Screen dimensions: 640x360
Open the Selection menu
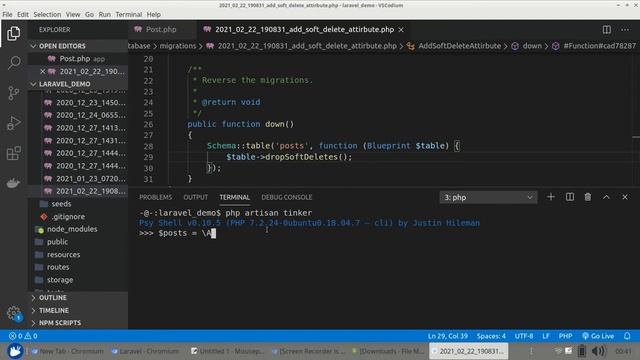coord(47,14)
